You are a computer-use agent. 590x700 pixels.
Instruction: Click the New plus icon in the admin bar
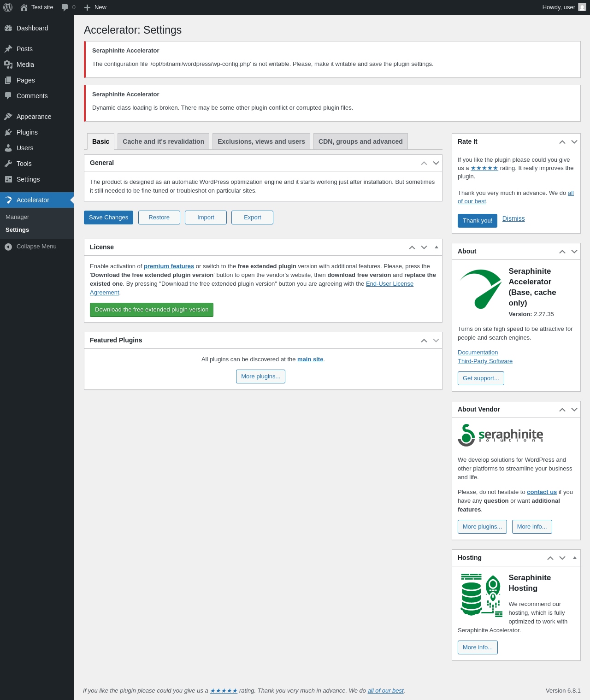click(x=87, y=7)
